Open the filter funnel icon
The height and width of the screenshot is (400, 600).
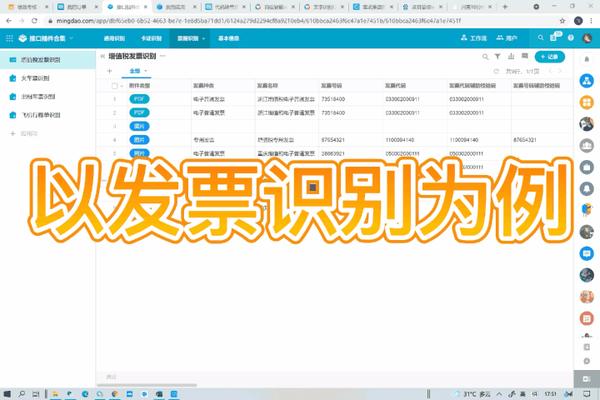[497, 57]
